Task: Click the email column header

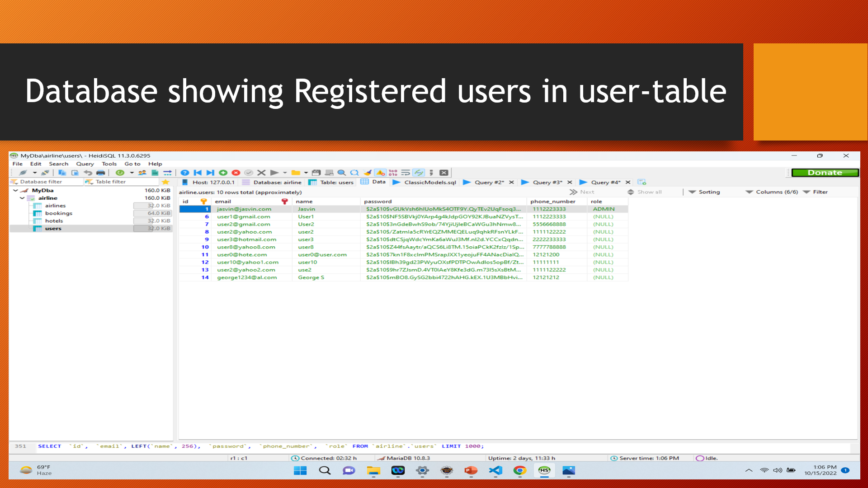Action: click(x=251, y=202)
